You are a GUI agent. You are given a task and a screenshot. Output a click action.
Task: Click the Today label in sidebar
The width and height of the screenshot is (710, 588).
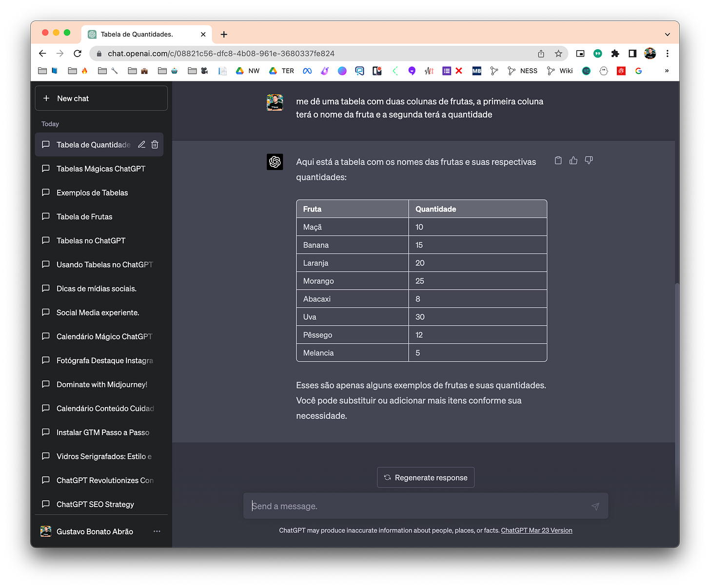[x=50, y=124]
